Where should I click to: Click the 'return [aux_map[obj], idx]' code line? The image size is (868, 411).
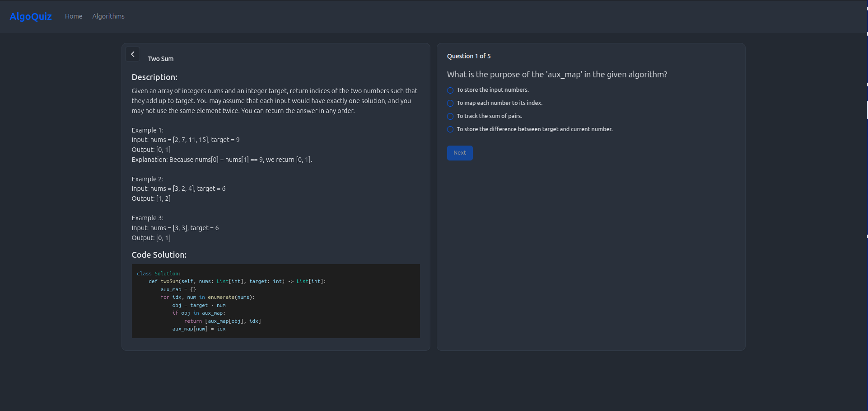222,321
